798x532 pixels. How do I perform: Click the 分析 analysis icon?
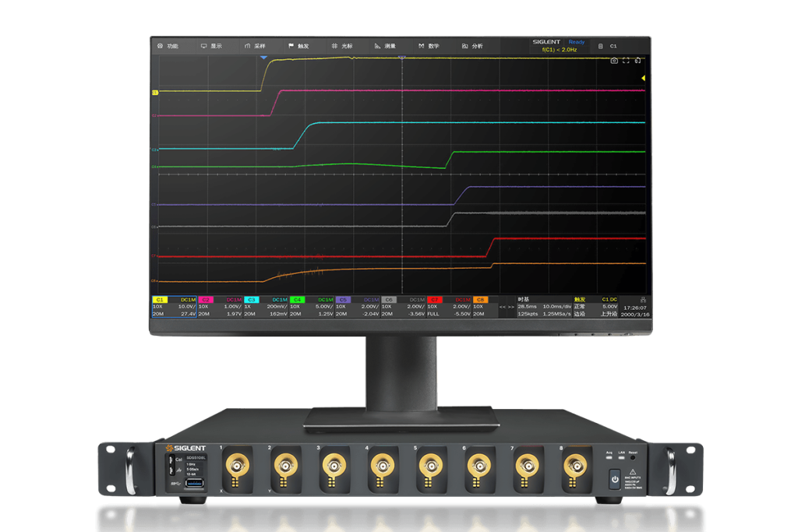(x=465, y=46)
